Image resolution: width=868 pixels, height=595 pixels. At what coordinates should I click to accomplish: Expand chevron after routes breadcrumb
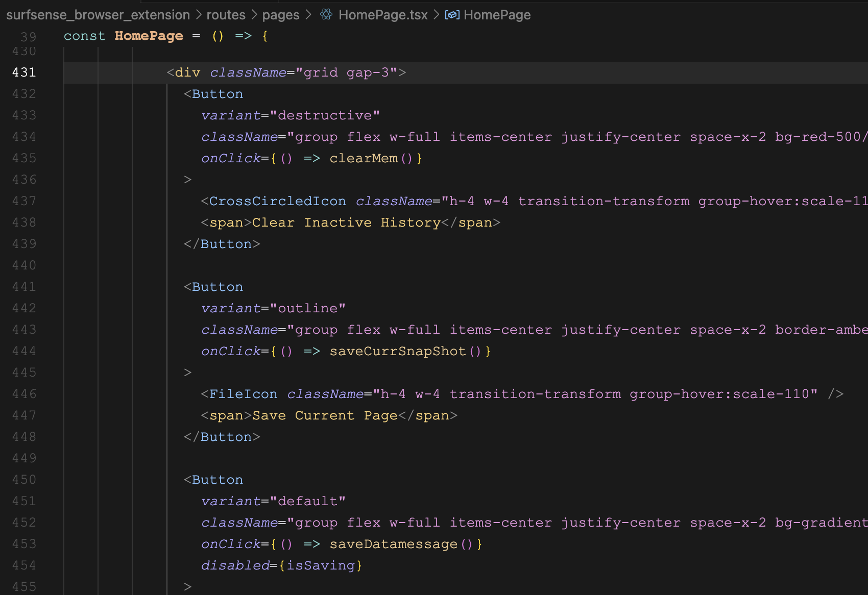click(254, 15)
